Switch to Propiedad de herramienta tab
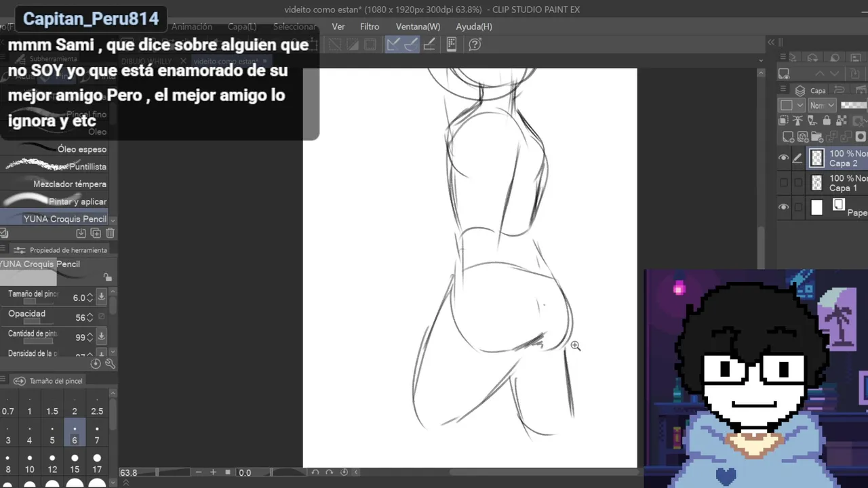 click(61, 250)
